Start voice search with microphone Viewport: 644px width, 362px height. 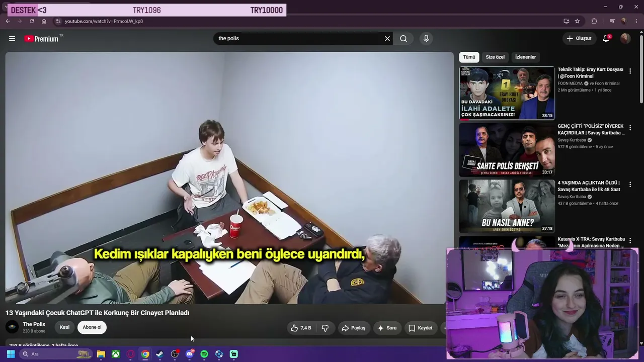click(x=426, y=39)
